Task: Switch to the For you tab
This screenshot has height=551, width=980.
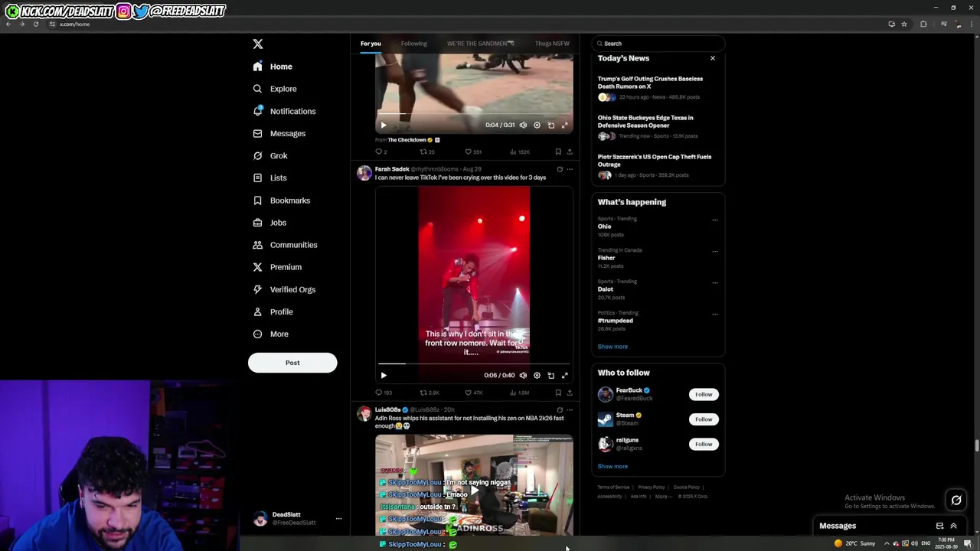Action: [x=371, y=44]
